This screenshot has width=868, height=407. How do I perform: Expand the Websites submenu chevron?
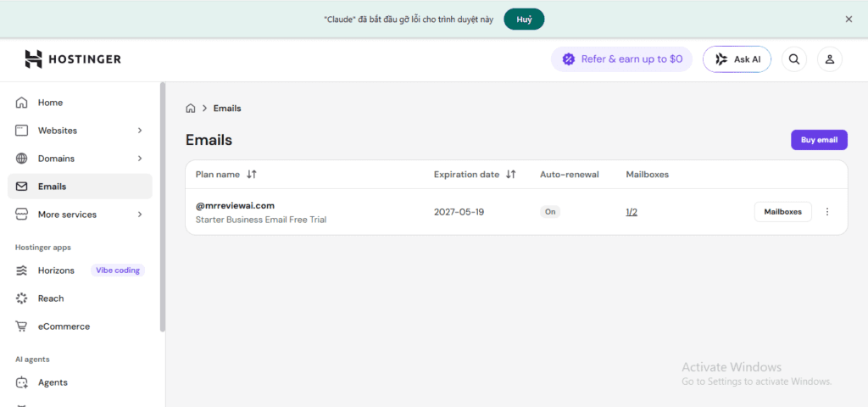tap(140, 131)
